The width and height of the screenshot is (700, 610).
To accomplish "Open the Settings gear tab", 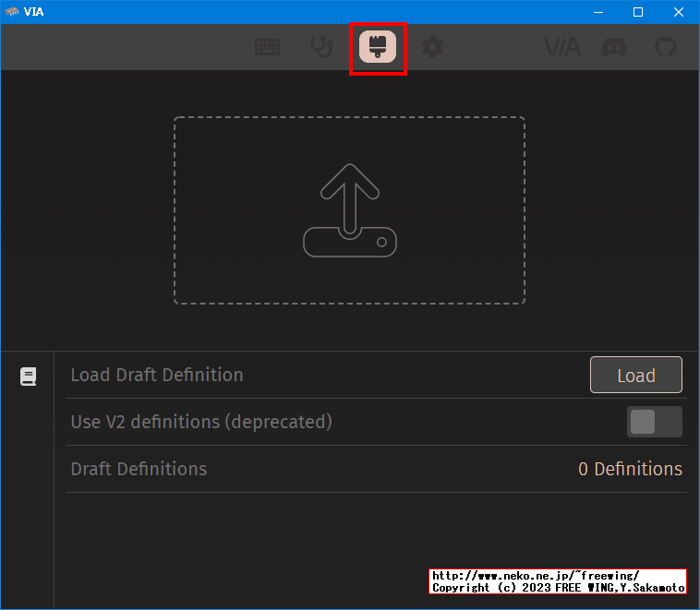I will coord(432,47).
